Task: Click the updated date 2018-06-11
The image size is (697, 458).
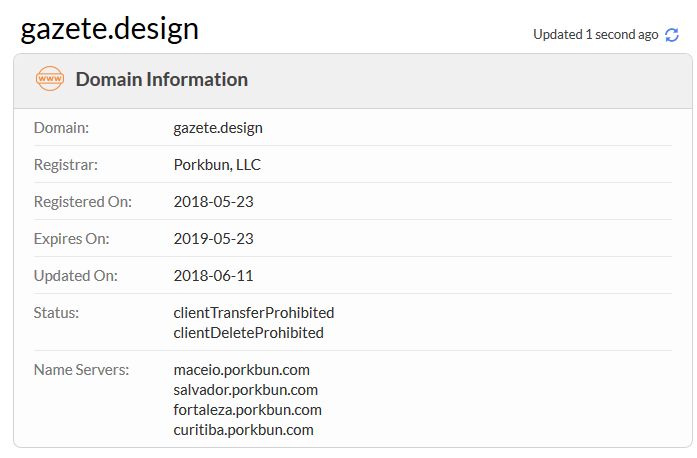Action: pyautogui.click(x=213, y=276)
